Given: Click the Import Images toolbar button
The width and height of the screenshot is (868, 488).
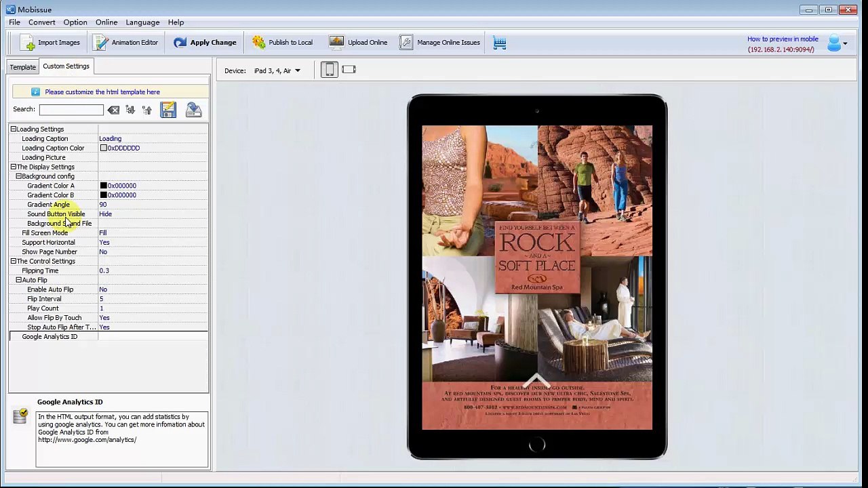Looking at the screenshot, I should tap(51, 43).
